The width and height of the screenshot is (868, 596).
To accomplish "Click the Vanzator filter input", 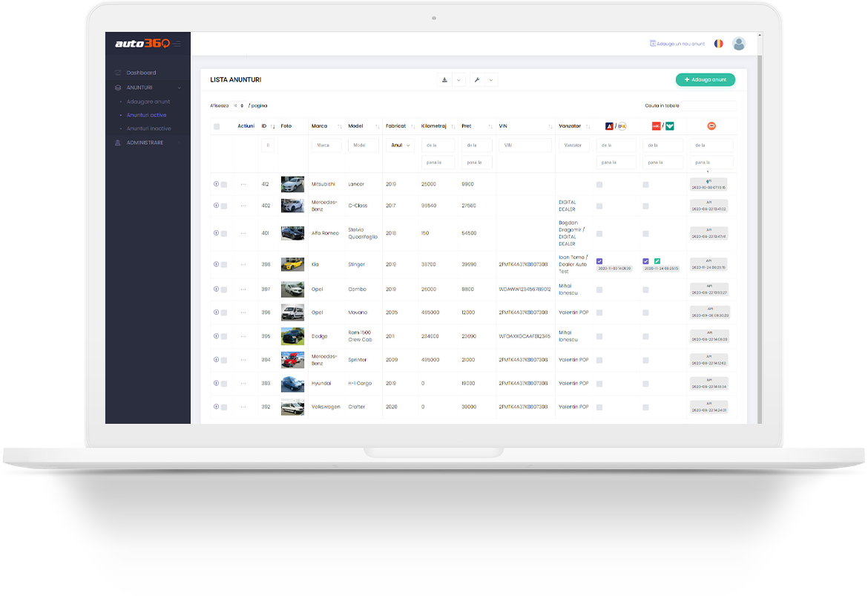I will coord(573,145).
